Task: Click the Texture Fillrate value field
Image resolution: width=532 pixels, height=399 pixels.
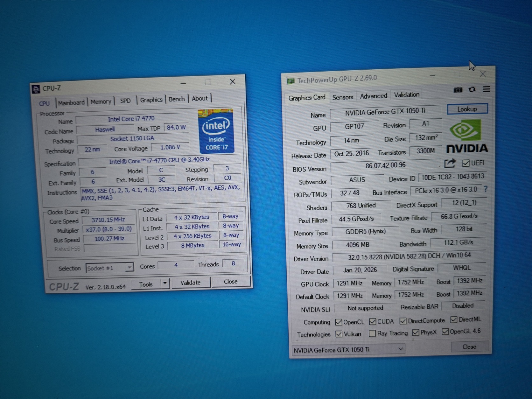Action: (x=459, y=216)
